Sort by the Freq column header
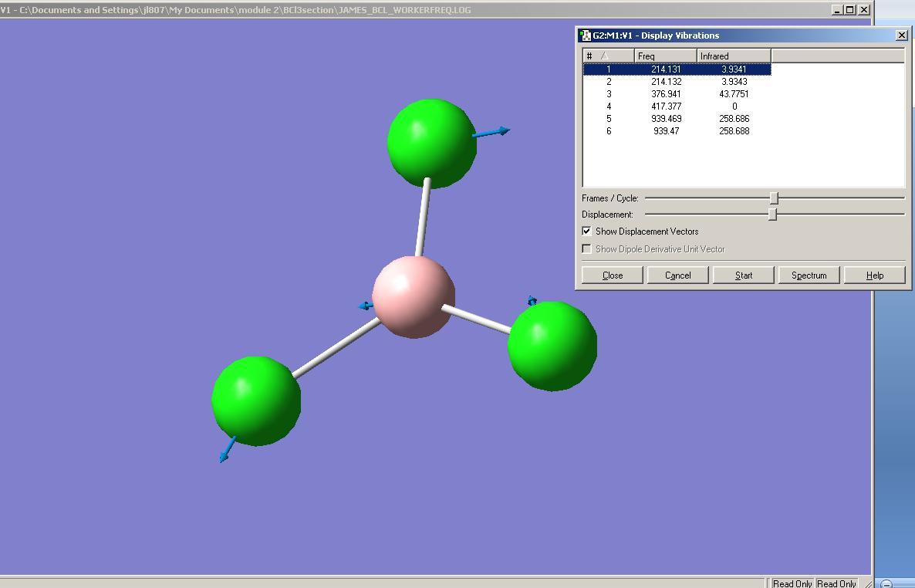The image size is (915, 588). [x=666, y=56]
